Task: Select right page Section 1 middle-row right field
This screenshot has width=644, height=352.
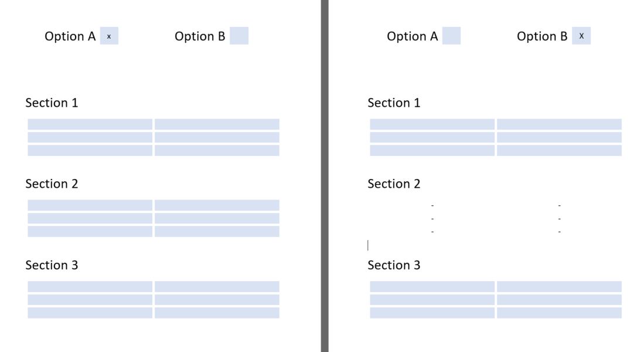Action: click(559, 137)
